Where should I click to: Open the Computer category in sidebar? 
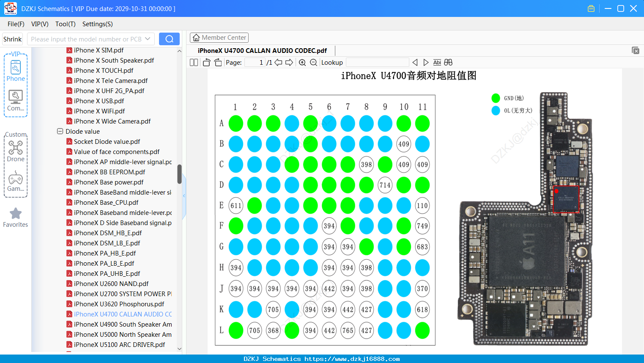(x=16, y=101)
